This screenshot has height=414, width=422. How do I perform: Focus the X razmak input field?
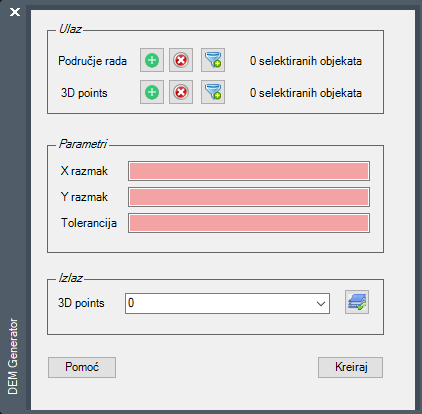[x=249, y=171]
